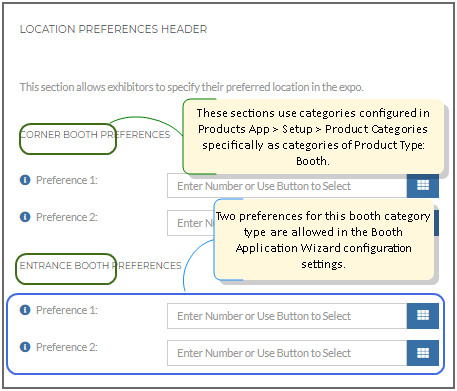Click the Entrance Booth Preferences heading
Screen dimensions: 457x391
tap(100, 266)
